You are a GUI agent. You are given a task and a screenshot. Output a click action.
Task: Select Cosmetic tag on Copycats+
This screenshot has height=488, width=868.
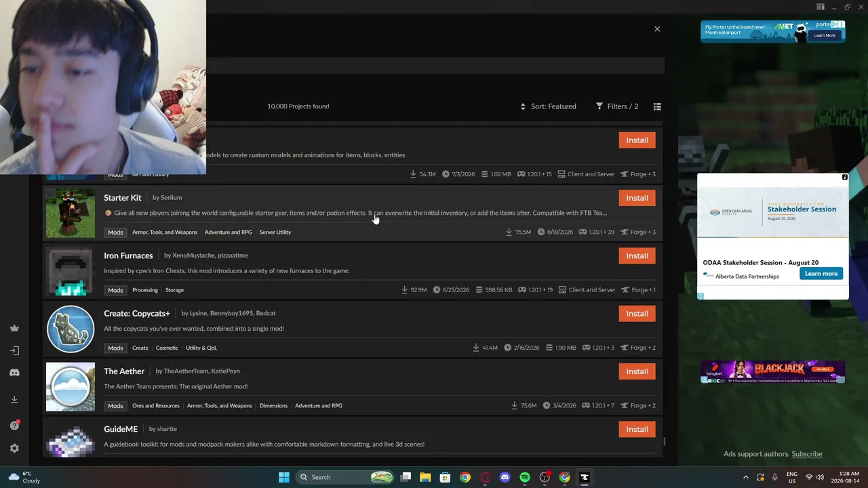point(167,348)
